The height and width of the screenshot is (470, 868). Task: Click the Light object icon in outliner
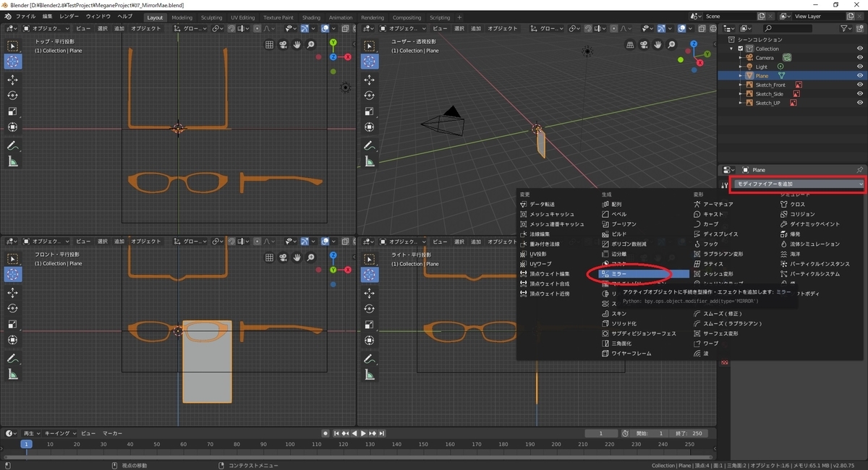[x=749, y=67]
